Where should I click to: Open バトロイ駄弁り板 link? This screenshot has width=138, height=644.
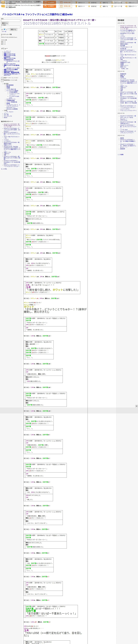[x=11, y=89]
